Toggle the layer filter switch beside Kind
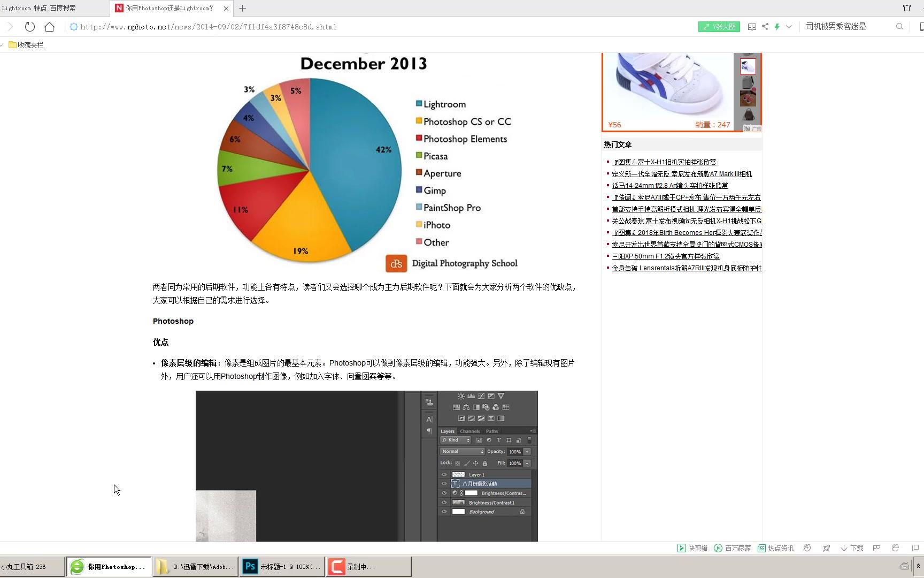This screenshot has height=578, width=924. coord(529,440)
